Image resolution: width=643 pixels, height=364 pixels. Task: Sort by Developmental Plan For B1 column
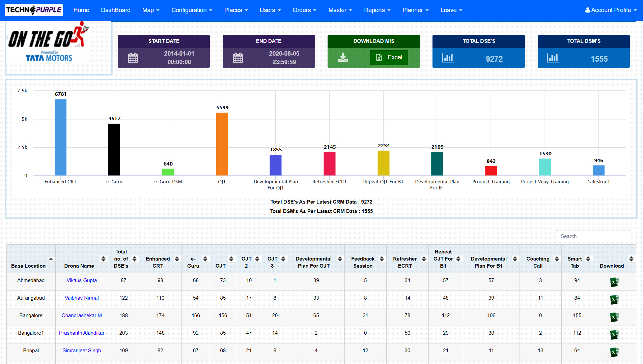pyautogui.click(x=515, y=259)
